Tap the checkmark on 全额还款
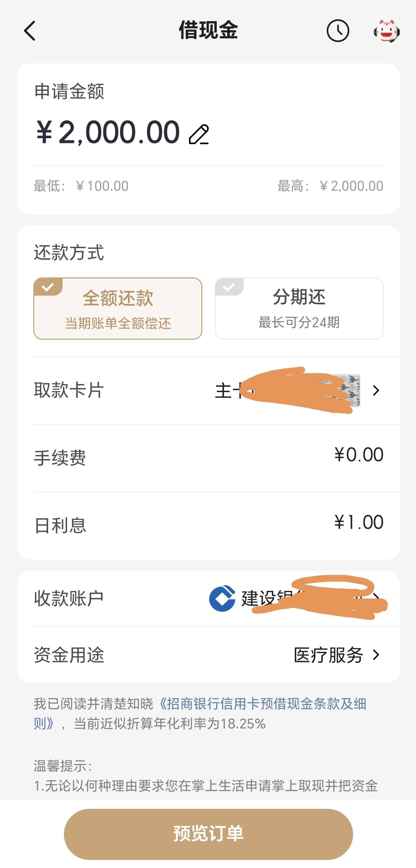 point(48,287)
